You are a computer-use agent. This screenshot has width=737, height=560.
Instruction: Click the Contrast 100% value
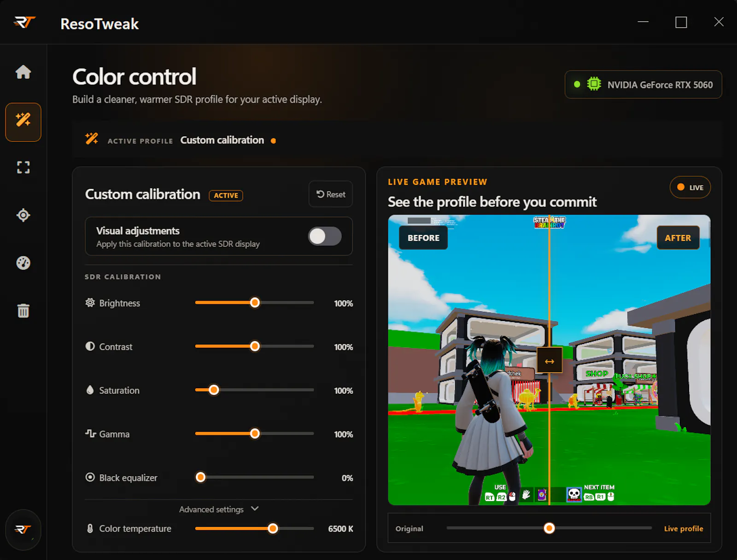tap(344, 347)
